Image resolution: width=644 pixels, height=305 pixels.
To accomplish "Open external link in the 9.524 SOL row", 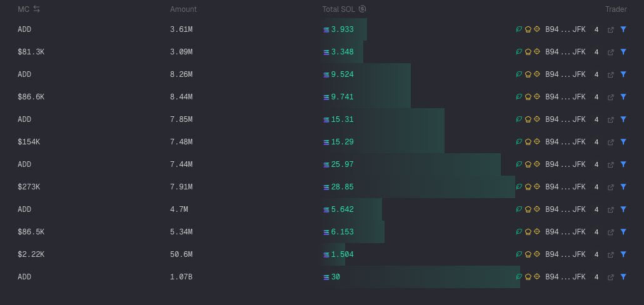I will (x=611, y=75).
